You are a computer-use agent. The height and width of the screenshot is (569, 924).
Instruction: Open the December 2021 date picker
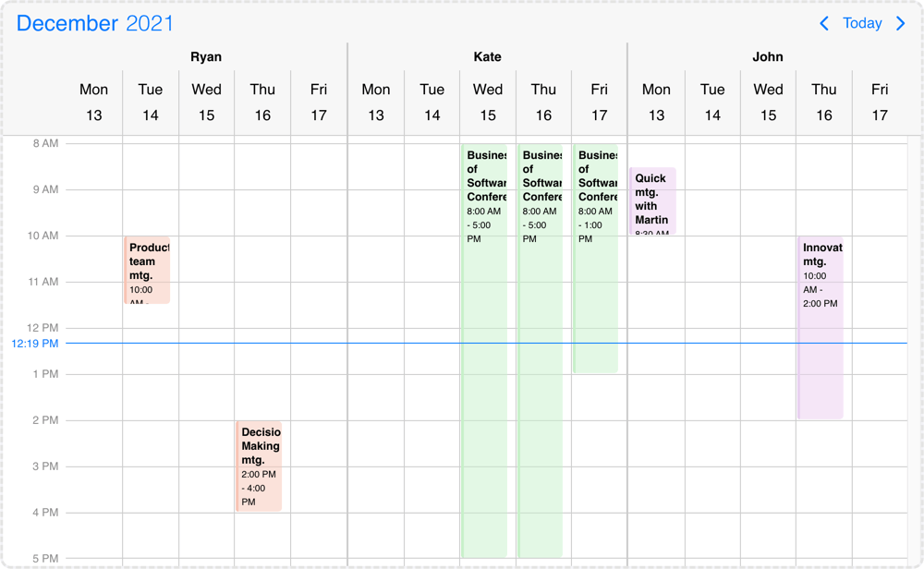[95, 23]
